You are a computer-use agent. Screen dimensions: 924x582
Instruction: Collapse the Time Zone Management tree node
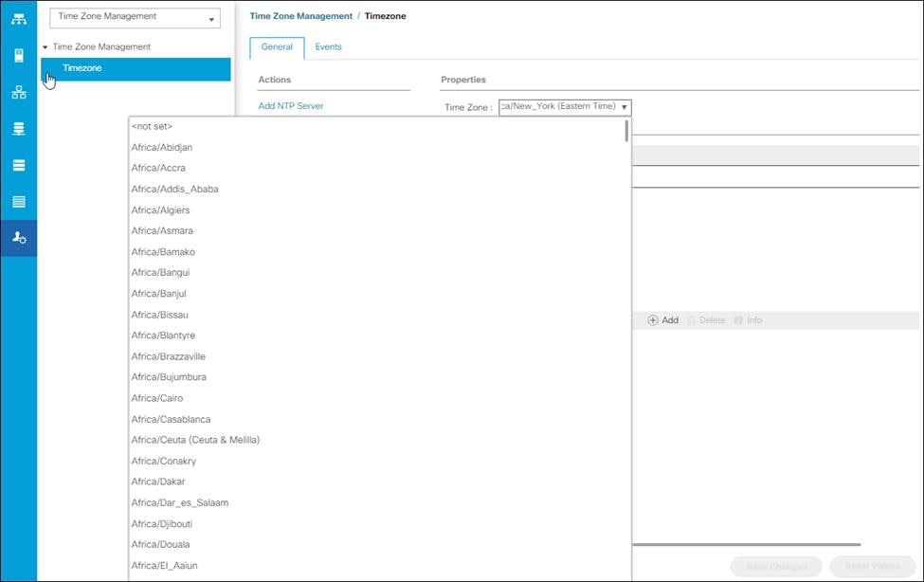(44, 46)
